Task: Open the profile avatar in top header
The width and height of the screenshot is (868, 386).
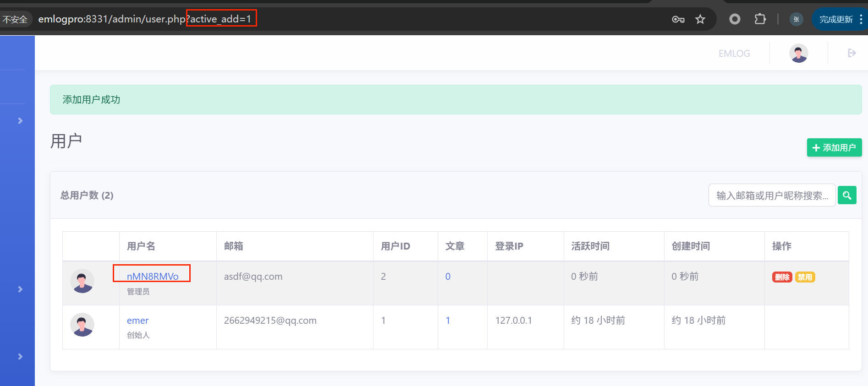Action: (798, 53)
